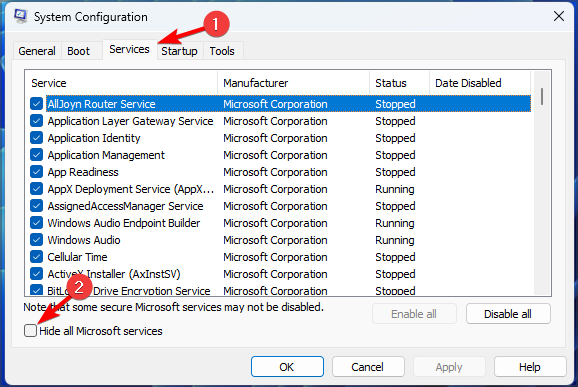578x387 pixels.
Task: Select the AllJoyn Router Service row name
Action: [x=101, y=104]
